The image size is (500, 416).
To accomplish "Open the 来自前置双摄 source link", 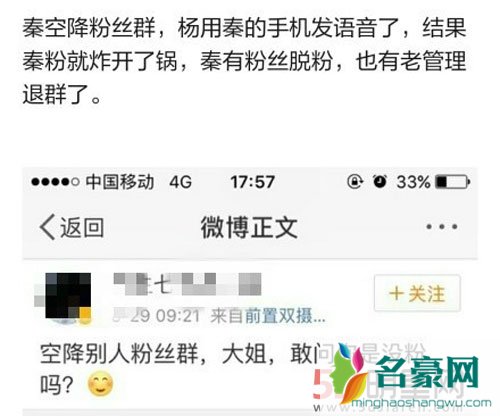I will pyautogui.click(x=268, y=316).
